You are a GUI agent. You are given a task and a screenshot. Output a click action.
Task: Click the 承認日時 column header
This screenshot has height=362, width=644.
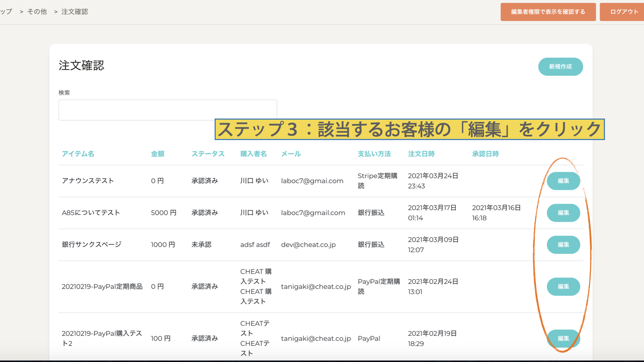[485, 154]
